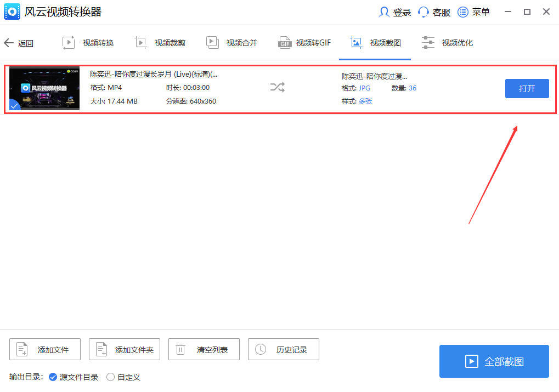Click the 添加文件 document icon
Viewport: 559px width, 392px height.
point(22,349)
